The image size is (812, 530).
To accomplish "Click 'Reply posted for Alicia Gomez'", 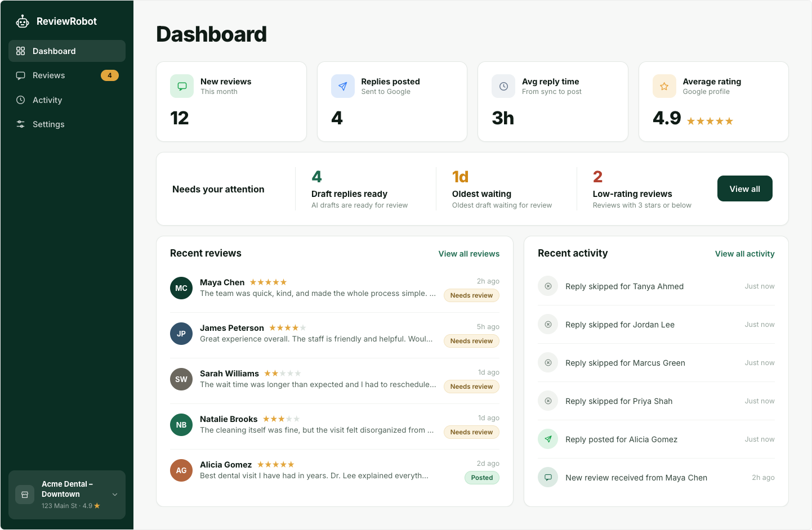I will point(621,439).
